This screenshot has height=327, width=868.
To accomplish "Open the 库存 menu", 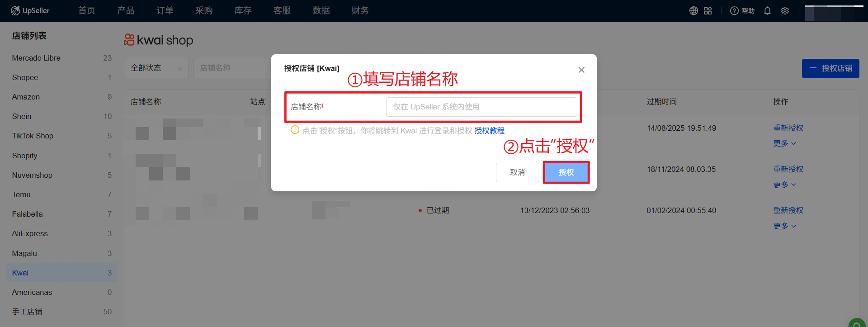I will pyautogui.click(x=243, y=10).
